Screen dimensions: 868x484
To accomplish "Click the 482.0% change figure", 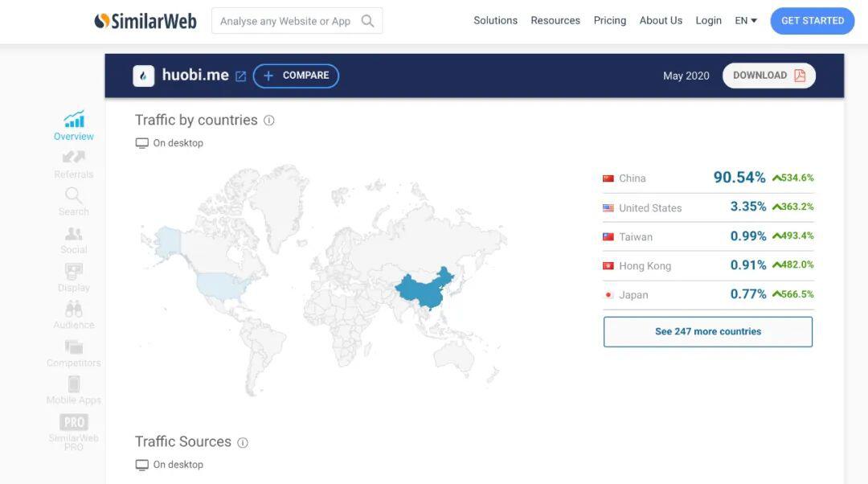I will (793, 265).
